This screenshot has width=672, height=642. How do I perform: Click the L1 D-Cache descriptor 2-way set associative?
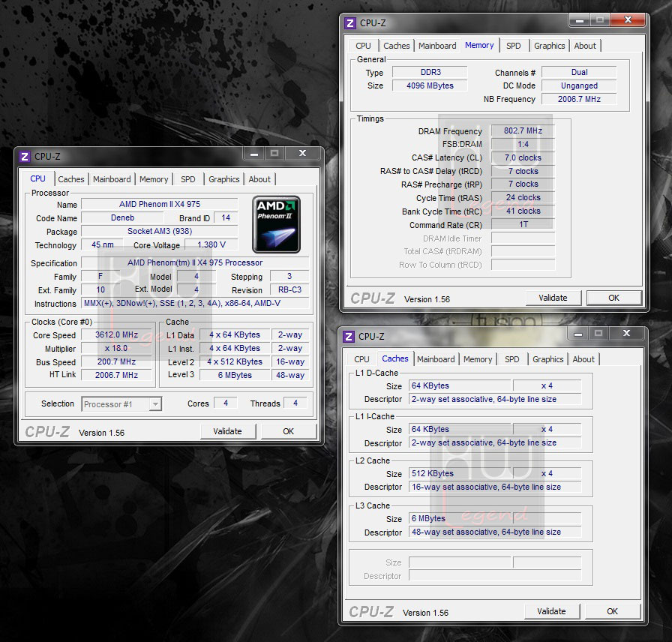point(496,399)
